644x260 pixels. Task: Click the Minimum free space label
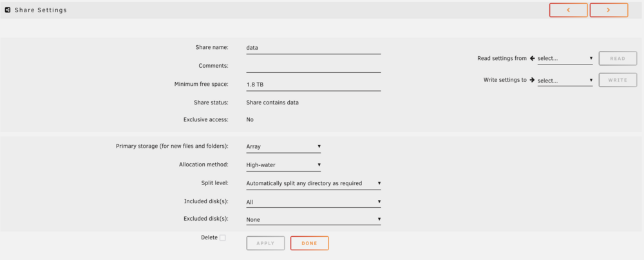coord(201,84)
